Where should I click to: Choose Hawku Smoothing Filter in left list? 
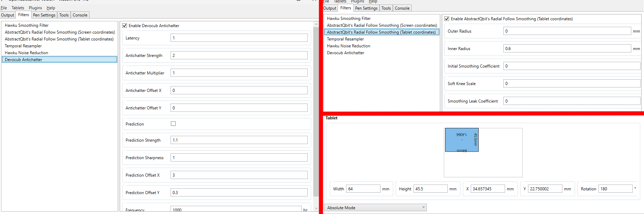27,25
